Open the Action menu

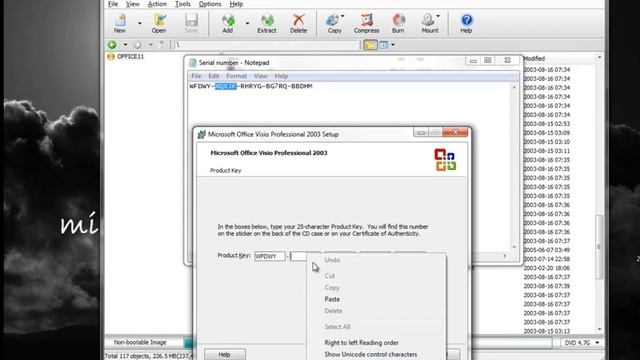tap(157, 4)
